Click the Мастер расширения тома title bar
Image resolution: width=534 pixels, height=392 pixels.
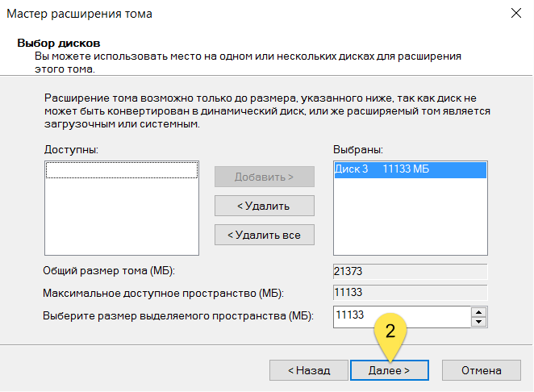coord(242,13)
